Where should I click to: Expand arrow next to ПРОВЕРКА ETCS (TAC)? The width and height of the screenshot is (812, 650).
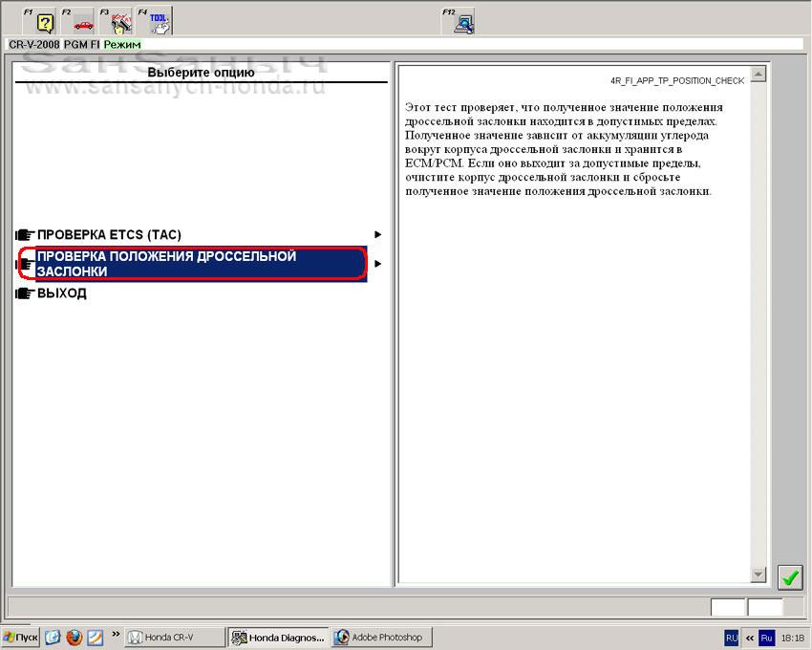pos(378,234)
